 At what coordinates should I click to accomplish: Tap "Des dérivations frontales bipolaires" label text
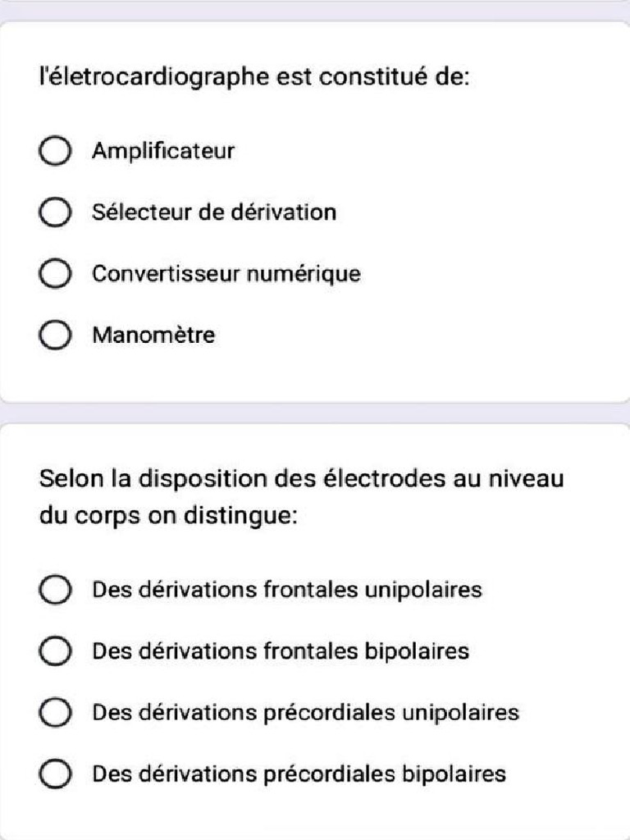(281, 651)
